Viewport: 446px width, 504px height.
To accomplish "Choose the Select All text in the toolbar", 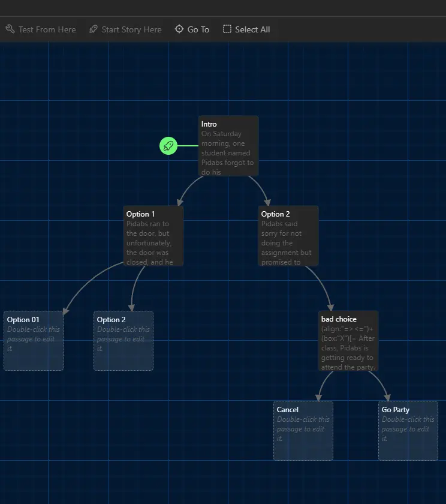I will tap(252, 29).
